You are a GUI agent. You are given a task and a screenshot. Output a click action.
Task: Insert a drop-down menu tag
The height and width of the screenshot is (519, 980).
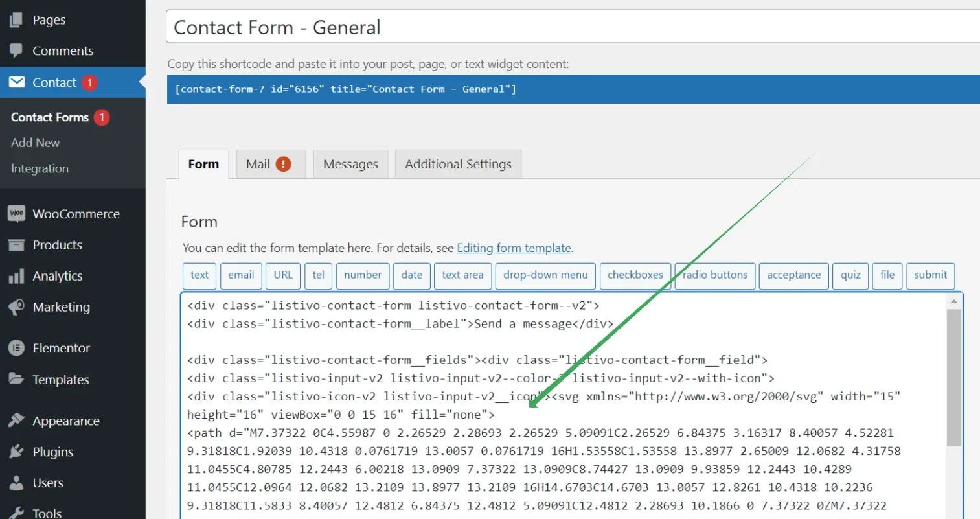(x=546, y=275)
